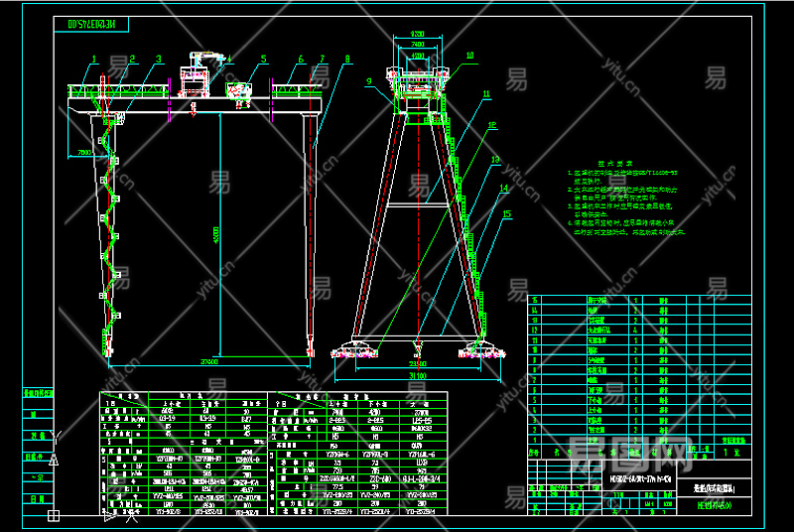Select callout number 9 on side view
The image size is (794, 532).
[368, 81]
